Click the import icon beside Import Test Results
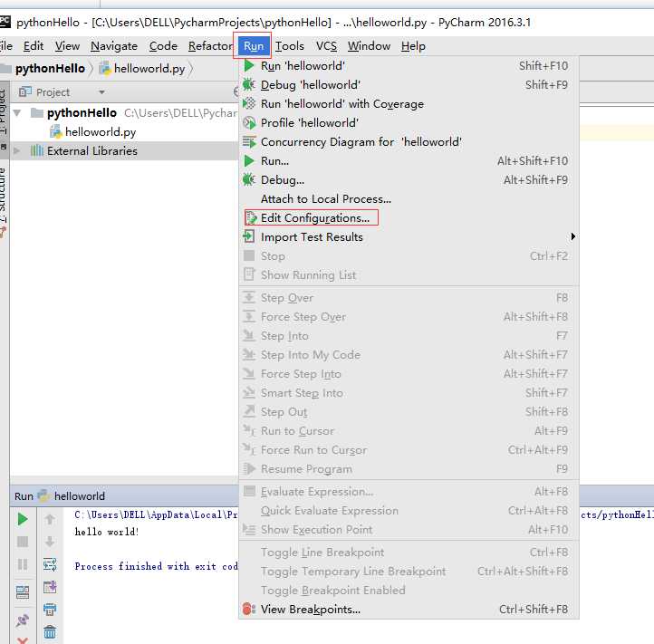This screenshot has width=654, height=644. [x=249, y=236]
